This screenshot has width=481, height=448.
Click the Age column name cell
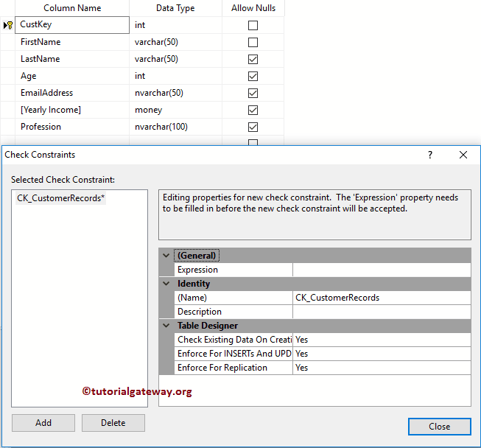coord(72,76)
